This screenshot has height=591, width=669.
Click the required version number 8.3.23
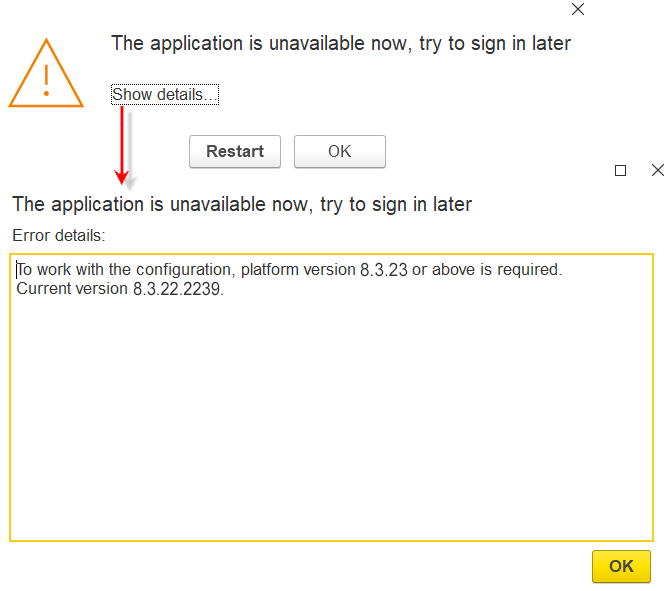point(383,270)
